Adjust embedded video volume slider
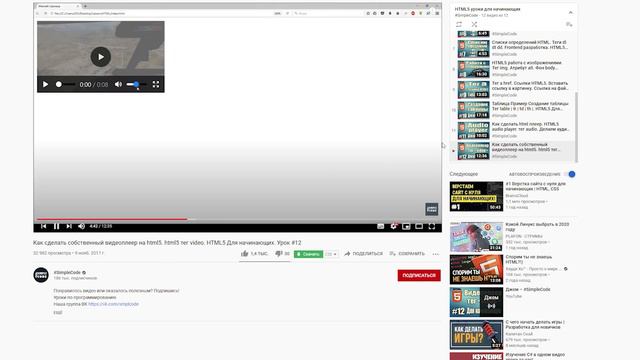 (137, 84)
